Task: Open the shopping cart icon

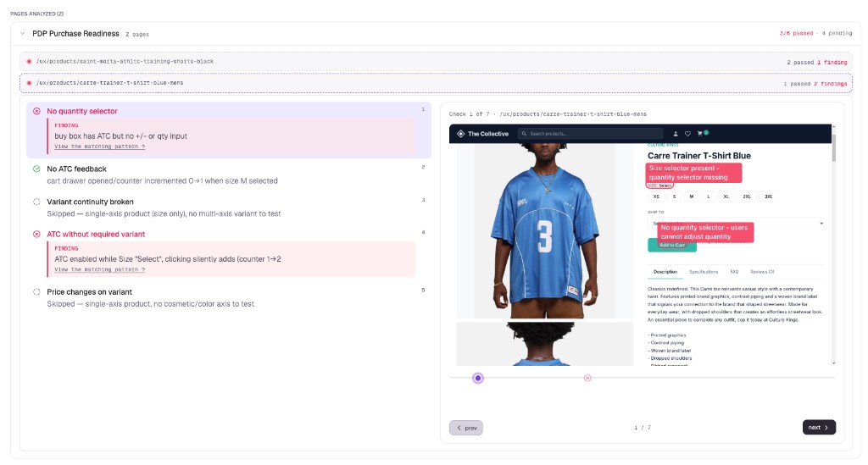Action: (700, 134)
